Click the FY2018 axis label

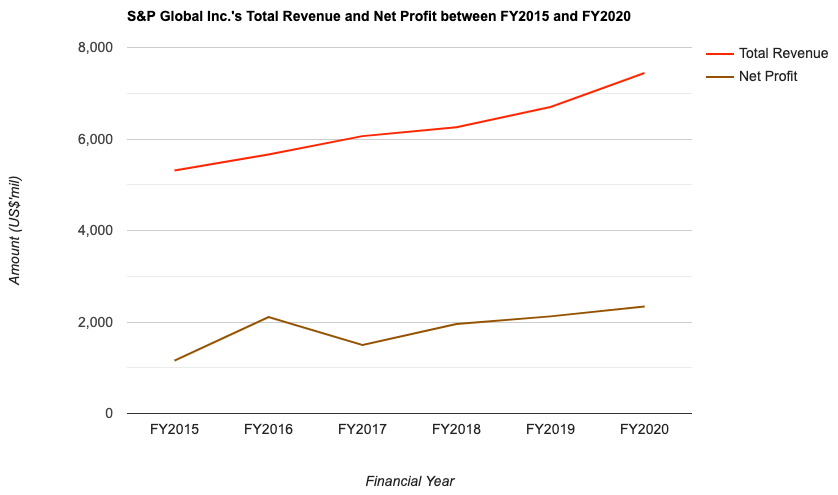coord(456,429)
